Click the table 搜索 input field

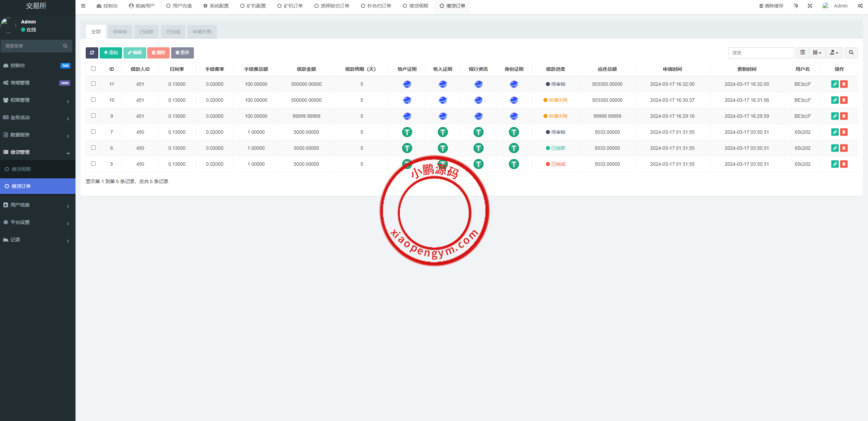point(761,53)
